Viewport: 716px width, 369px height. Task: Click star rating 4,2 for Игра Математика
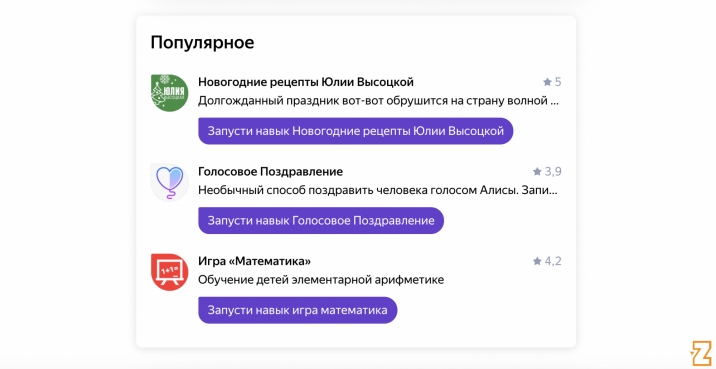tap(547, 261)
